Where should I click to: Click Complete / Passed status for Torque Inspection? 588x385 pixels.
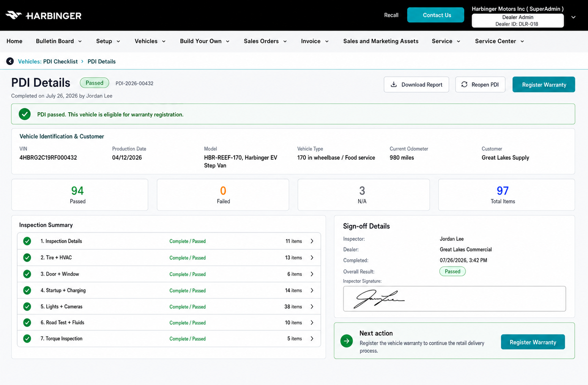[x=188, y=339]
